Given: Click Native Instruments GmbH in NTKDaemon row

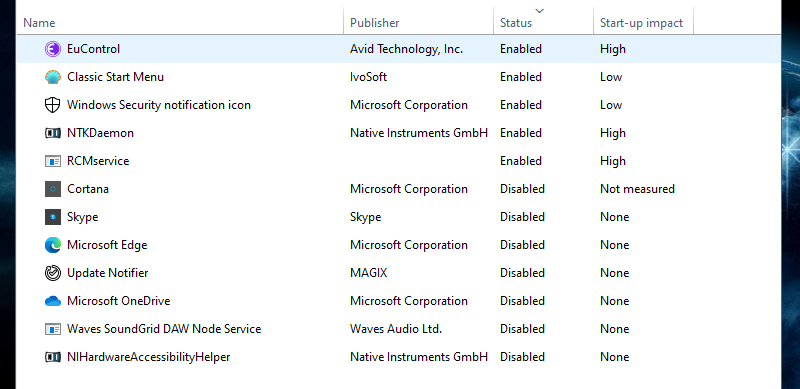Looking at the screenshot, I should click(x=419, y=133).
